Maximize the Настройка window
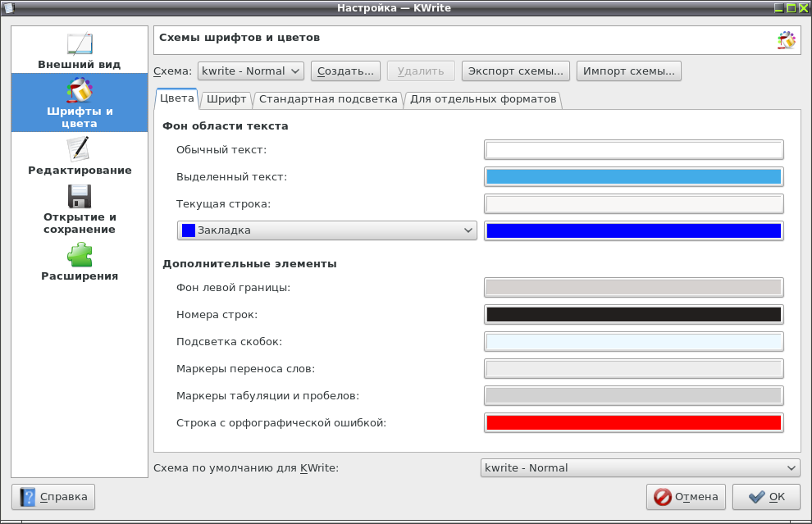Screen dimensions: 812x524 [791, 7]
